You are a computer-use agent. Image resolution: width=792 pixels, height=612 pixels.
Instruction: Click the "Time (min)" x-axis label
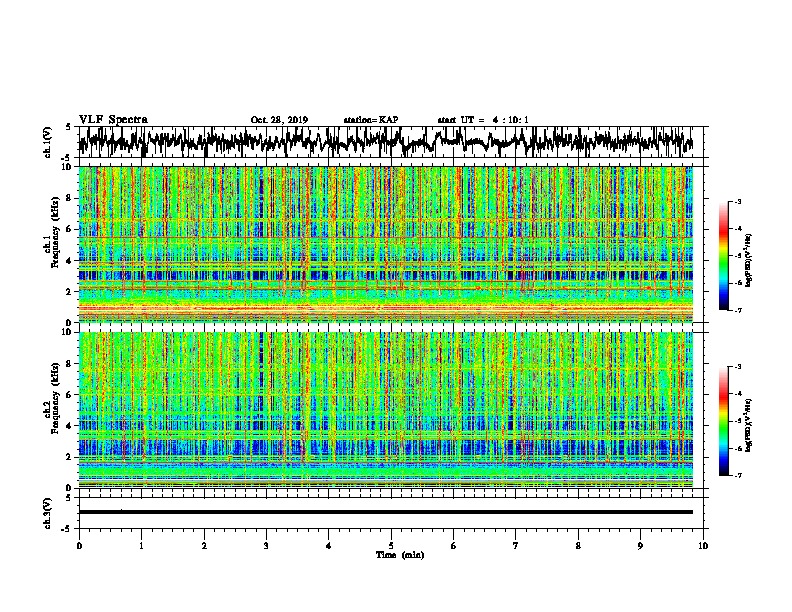coord(400,555)
